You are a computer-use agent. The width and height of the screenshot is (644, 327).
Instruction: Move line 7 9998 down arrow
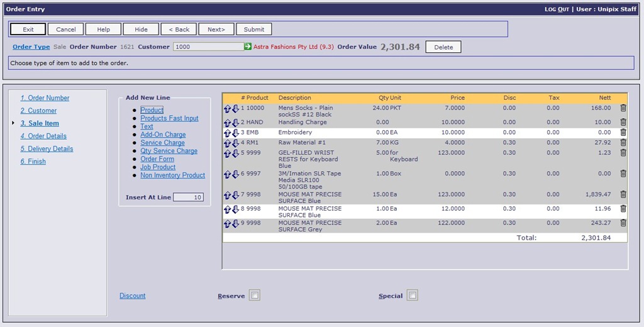[235, 195]
